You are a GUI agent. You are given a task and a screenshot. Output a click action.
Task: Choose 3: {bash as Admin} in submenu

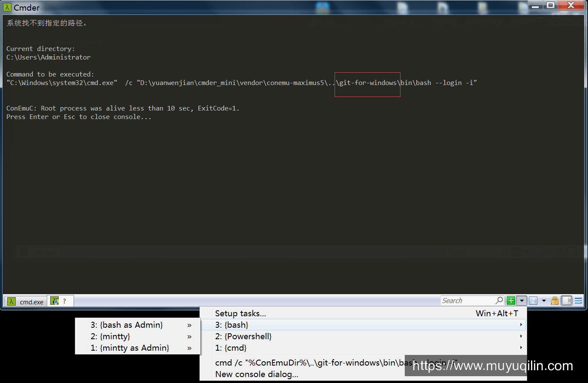point(138,325)
